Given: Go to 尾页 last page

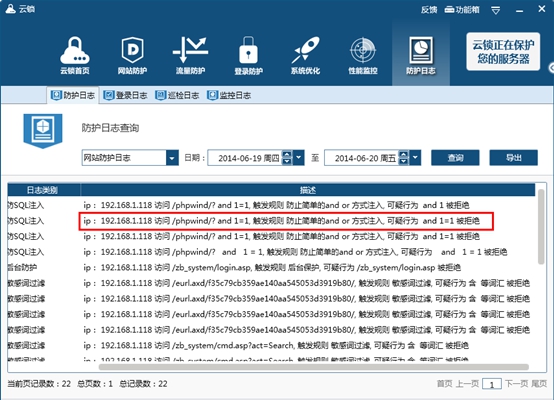Looking at the screenshot, I should click(x=539, y=384).
